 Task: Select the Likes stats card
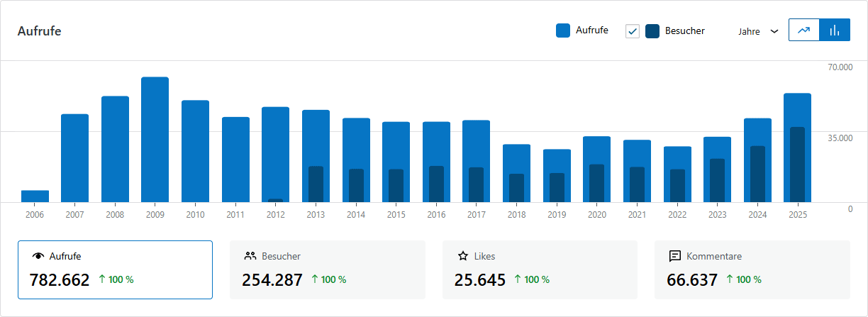tap(540, 269)
